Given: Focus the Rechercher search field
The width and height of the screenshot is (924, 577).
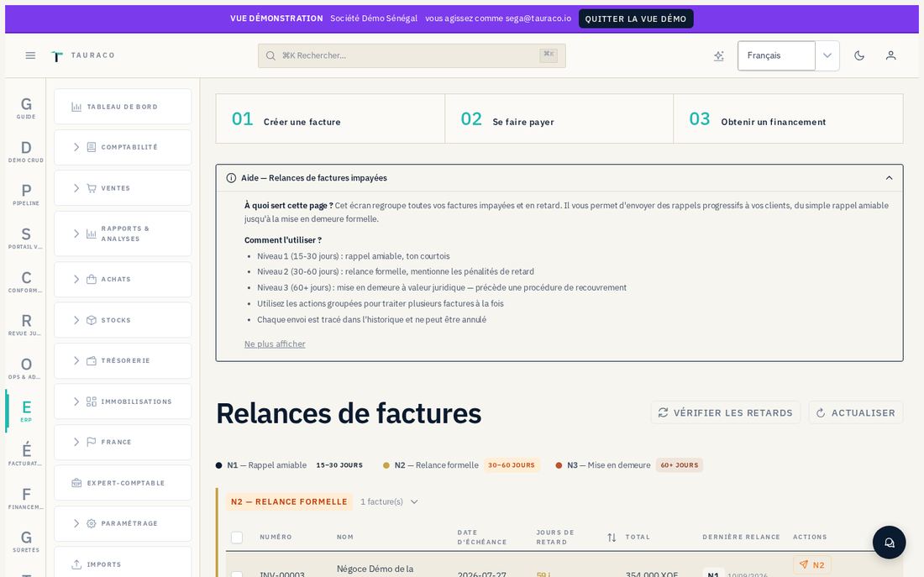Looking at the screenshot, I should coord(412,55).
